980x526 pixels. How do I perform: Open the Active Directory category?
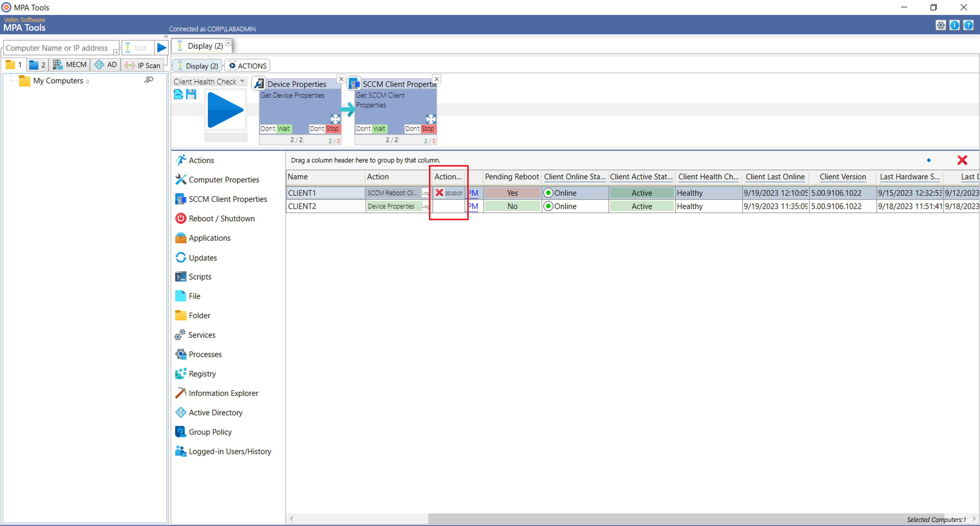coord(209,413)
